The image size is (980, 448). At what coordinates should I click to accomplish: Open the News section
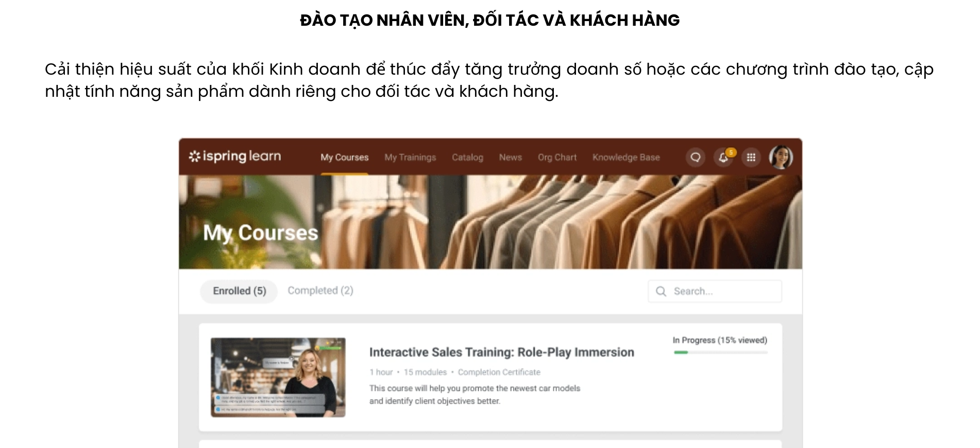pos(510,158)
